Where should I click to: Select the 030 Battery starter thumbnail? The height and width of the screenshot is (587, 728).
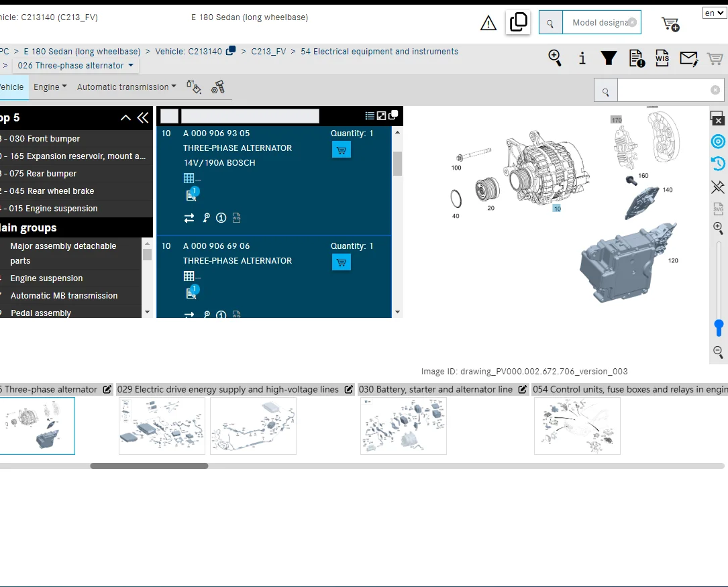tap(403, 426)
